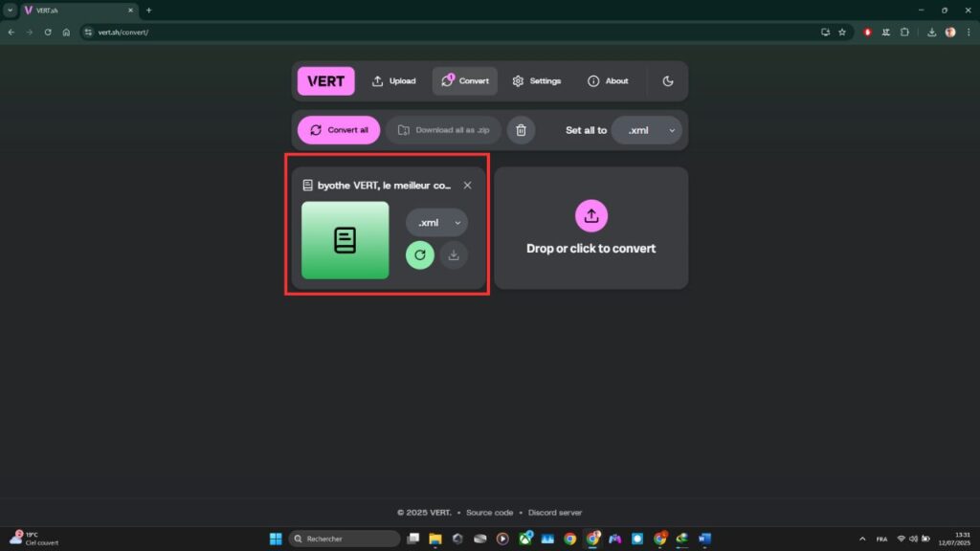Delete all files with the trash icon

(521, 130)
